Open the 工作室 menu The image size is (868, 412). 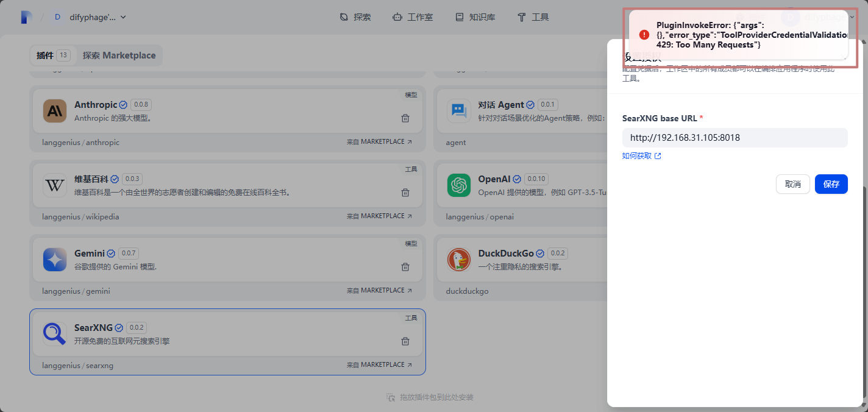(x=413, y=17)
